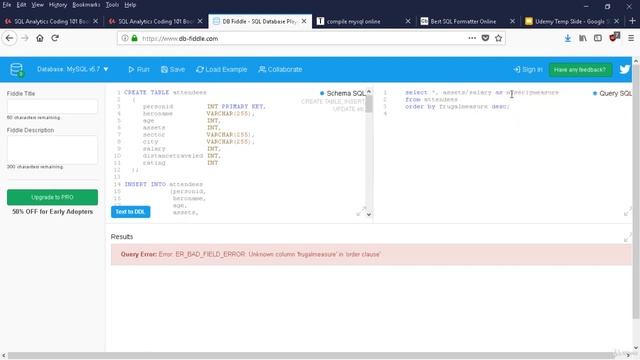Click the horizontal scrollbar at page bottom
This screenshot has height=360, width=640.
tap(310, 356)
